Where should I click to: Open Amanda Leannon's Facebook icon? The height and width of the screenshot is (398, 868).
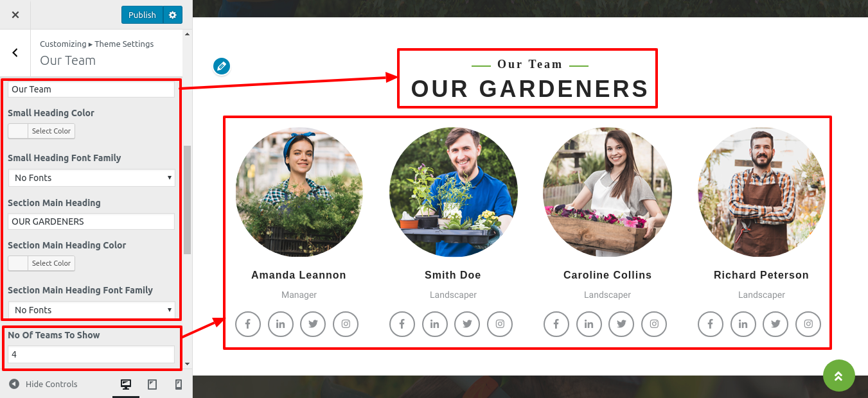(248, 324)
